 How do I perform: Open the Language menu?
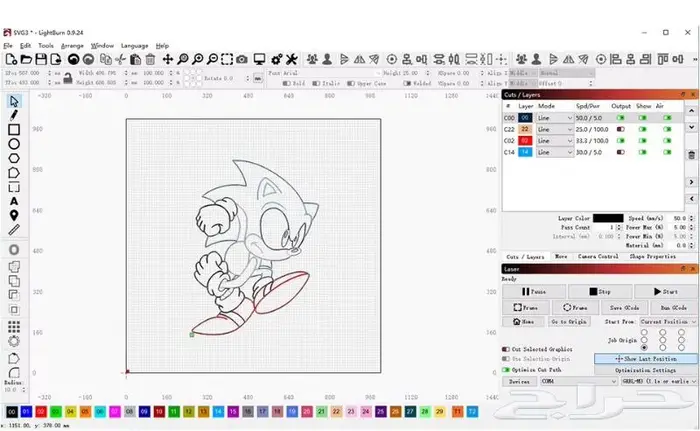(x=134, y=46)
